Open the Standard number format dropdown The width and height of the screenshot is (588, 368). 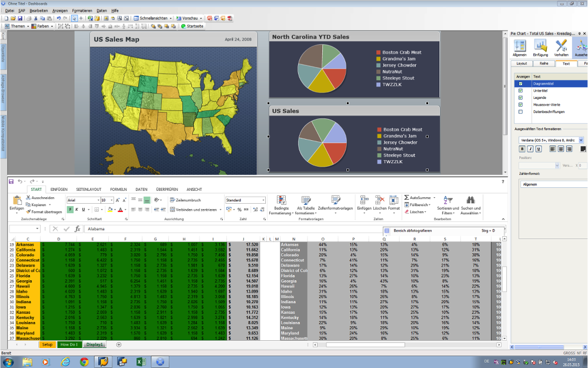pos(263,200)
